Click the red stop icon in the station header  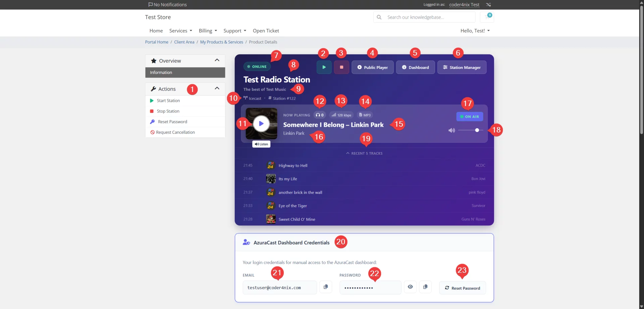pyautogui.click(x=341, y=67)
